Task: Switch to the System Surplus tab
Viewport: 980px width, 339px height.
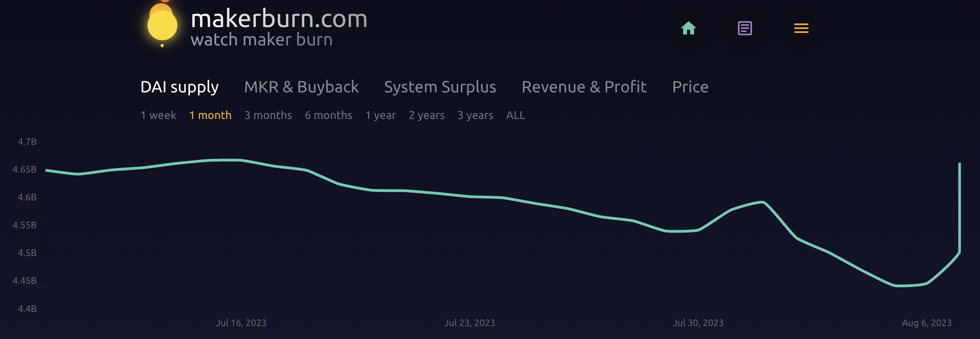Action: click(440, 87)
